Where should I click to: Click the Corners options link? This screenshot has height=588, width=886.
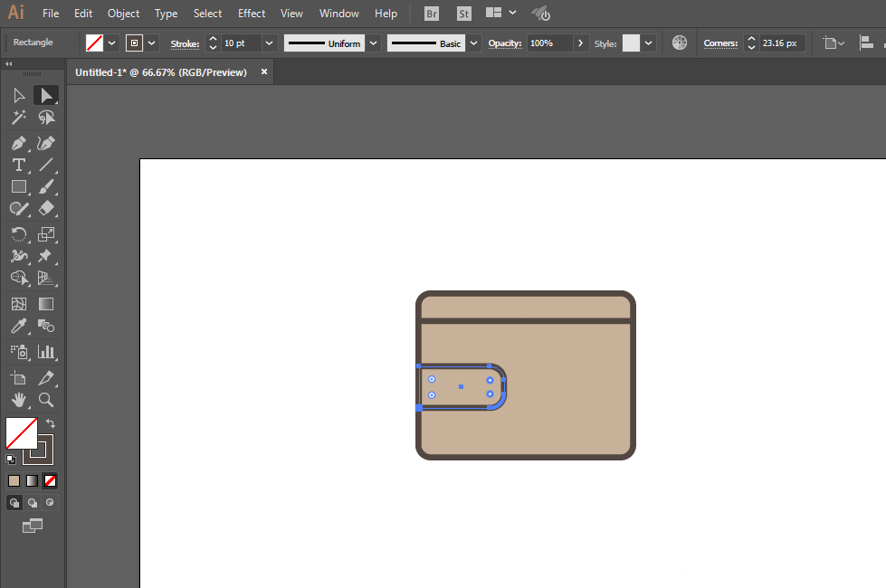[x=720, y=43]
